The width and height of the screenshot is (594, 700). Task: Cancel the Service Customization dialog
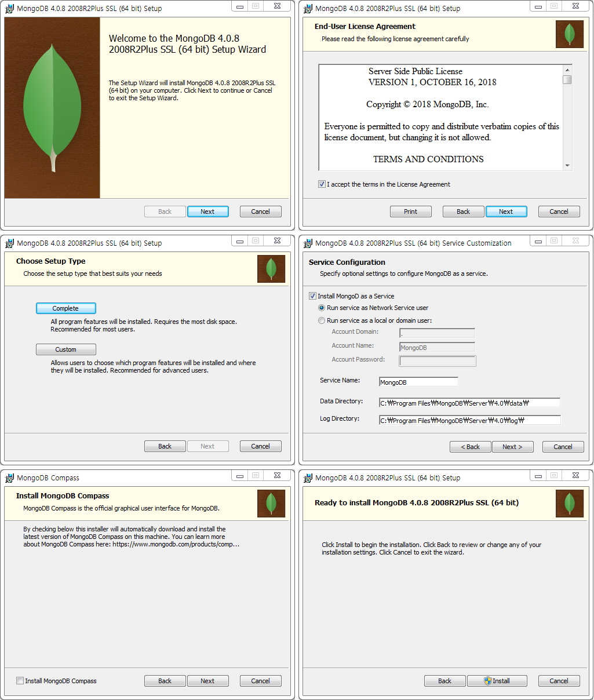[x=563, y=447]
